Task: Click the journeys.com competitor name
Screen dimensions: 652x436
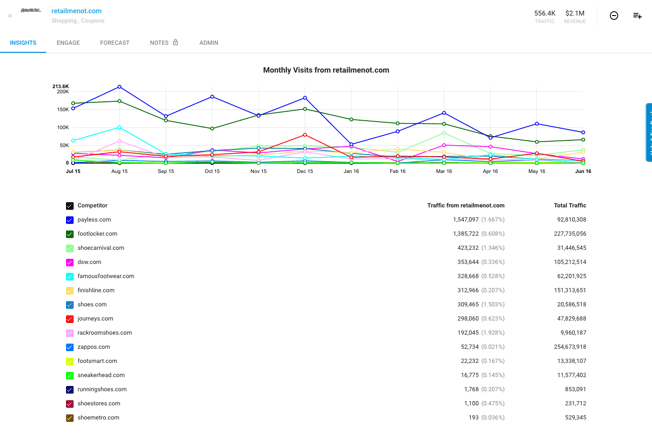Action: [95, 318]
